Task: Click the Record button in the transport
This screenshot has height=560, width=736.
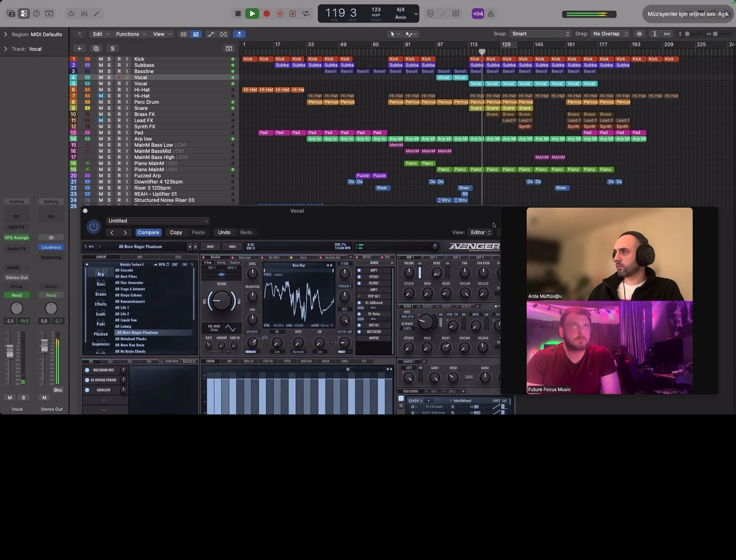Action: point(267,14)
